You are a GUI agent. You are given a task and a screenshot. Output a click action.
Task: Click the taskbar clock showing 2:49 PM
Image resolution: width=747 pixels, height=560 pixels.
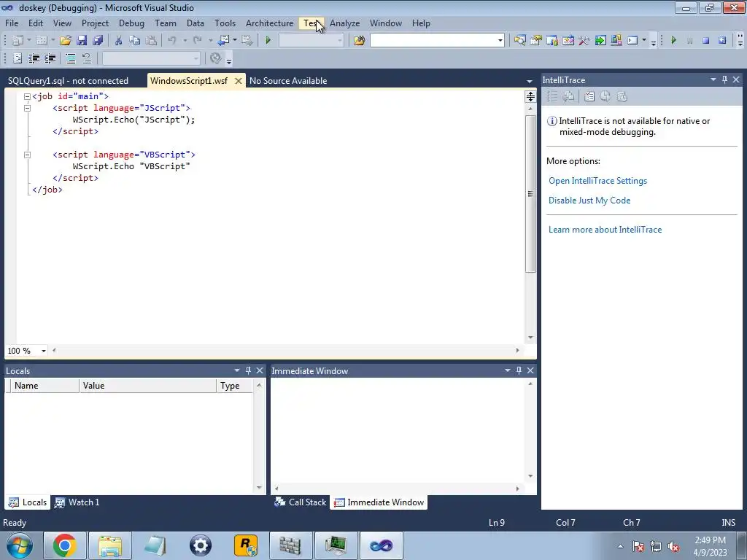pyautogui.click(x=710, y=546)
